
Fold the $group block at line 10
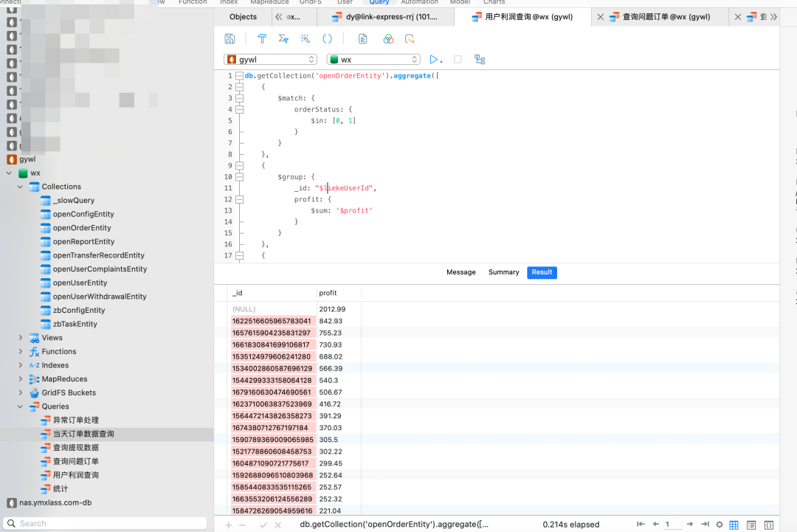coord(239,177)
